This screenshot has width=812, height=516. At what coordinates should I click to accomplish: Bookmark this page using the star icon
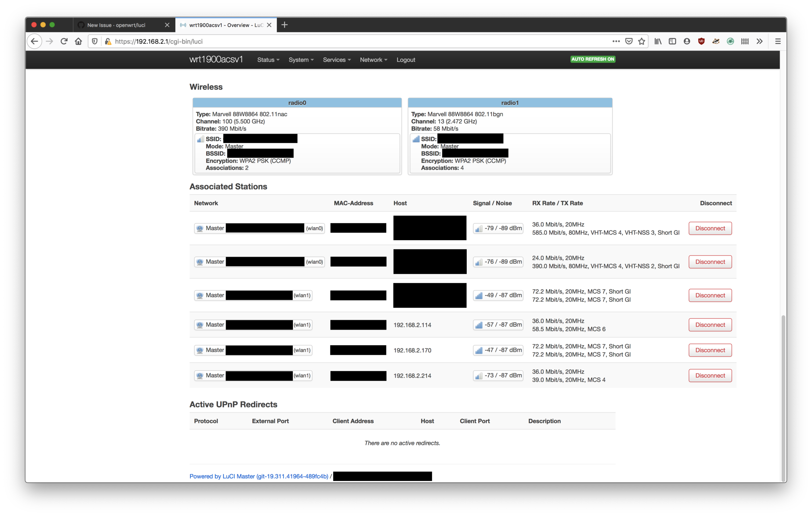pyautogui.click(x=641, y=41)
